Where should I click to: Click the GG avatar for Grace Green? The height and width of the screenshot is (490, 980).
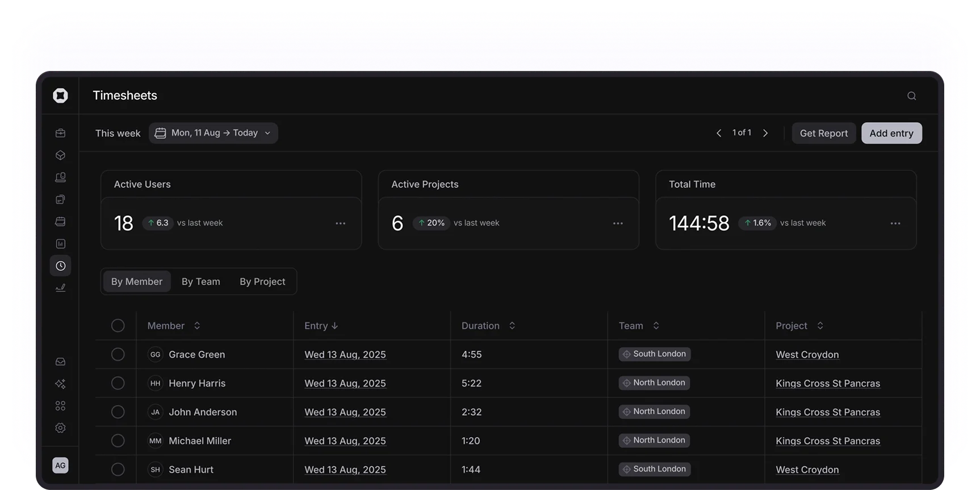pyautogui.click(x=155, y=354)
